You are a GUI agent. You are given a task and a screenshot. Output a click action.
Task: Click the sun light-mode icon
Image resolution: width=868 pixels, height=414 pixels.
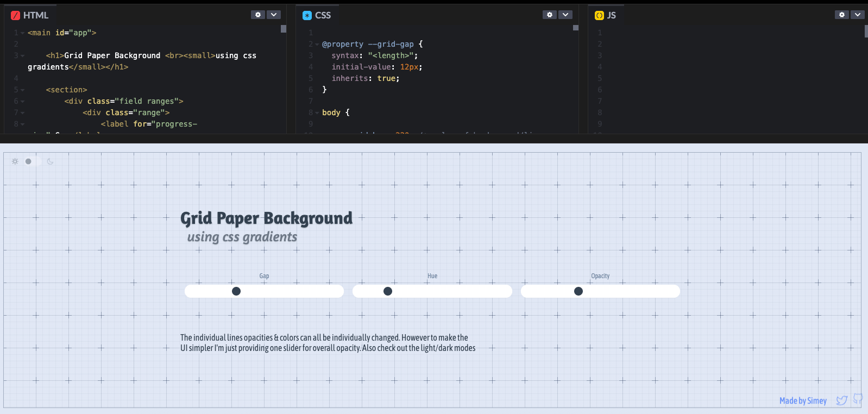tap(15, 161)
